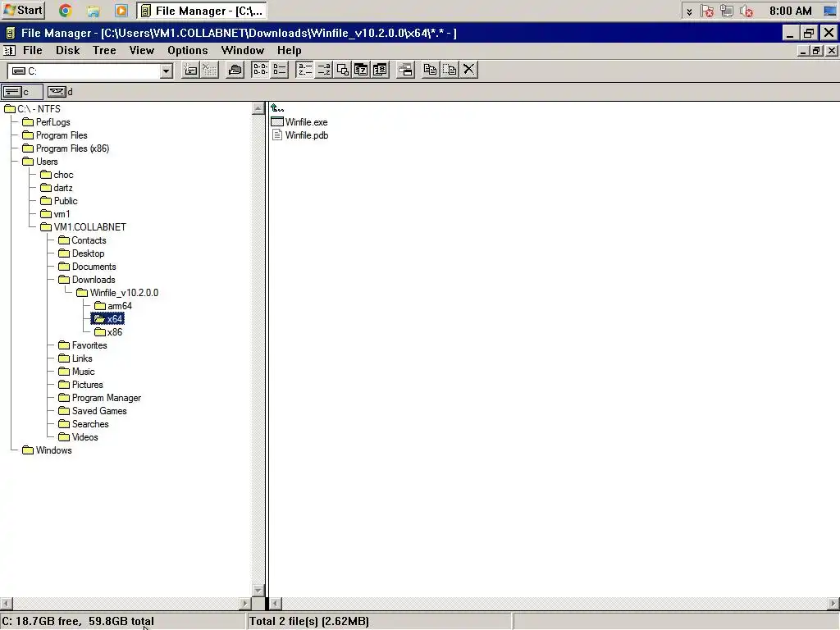Click the Move files toolbar icon

click(x=450, y=70)
